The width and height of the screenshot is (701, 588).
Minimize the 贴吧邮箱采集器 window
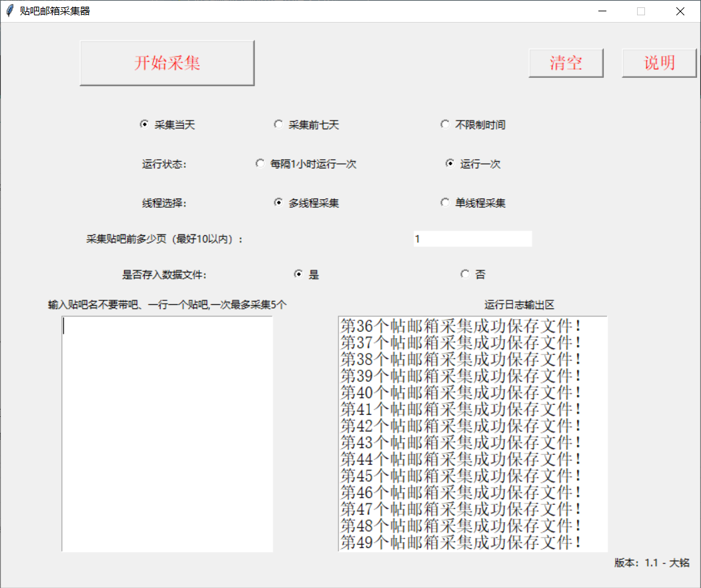(x=602, y=11)
